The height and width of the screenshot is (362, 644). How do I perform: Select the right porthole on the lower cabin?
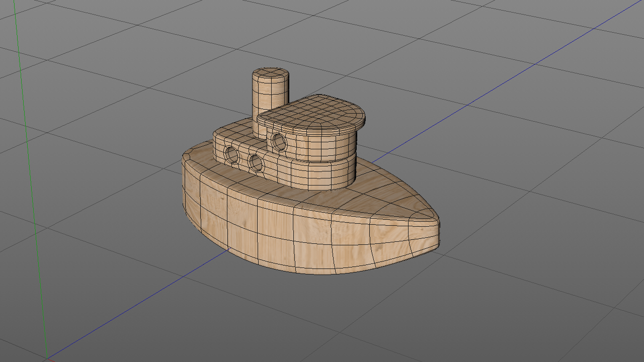pos(256,162)
